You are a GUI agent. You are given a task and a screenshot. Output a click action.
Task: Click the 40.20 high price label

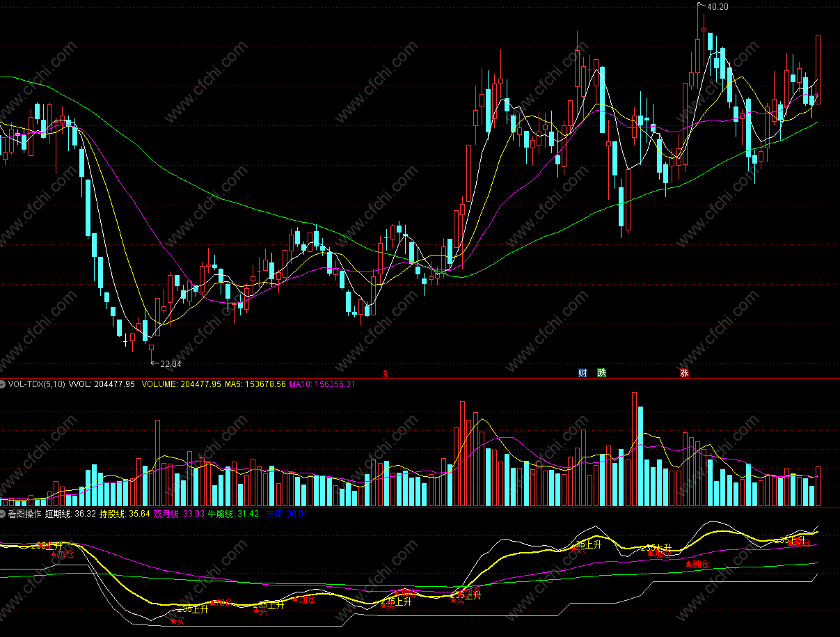click(x=718, y=7)
